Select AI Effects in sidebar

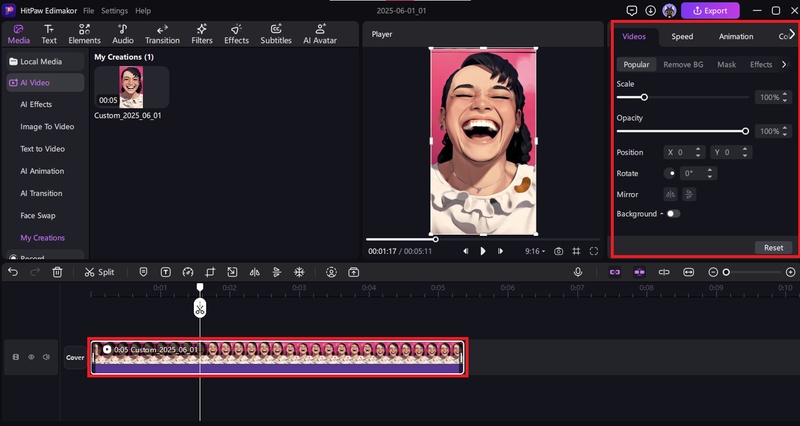36,104
